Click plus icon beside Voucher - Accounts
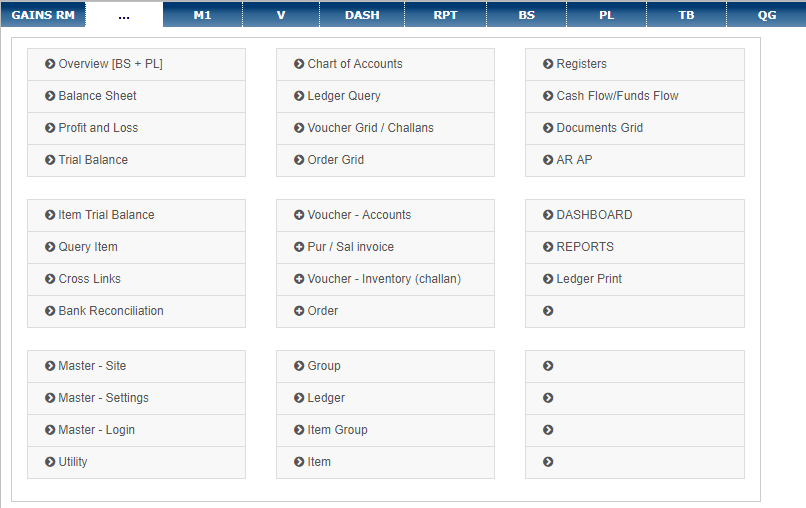The image size is (806, 508). click(x=299, y=215)
